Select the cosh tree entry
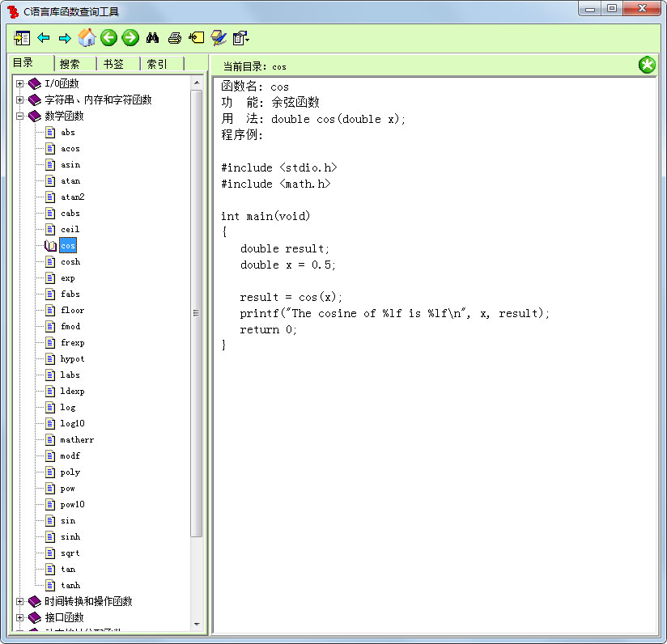 pos(70,262)
